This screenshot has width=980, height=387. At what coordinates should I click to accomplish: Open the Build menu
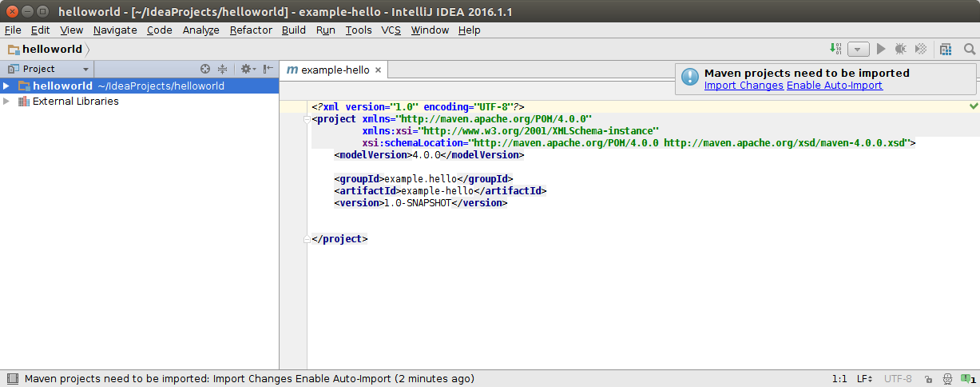(x=294, y=30)
